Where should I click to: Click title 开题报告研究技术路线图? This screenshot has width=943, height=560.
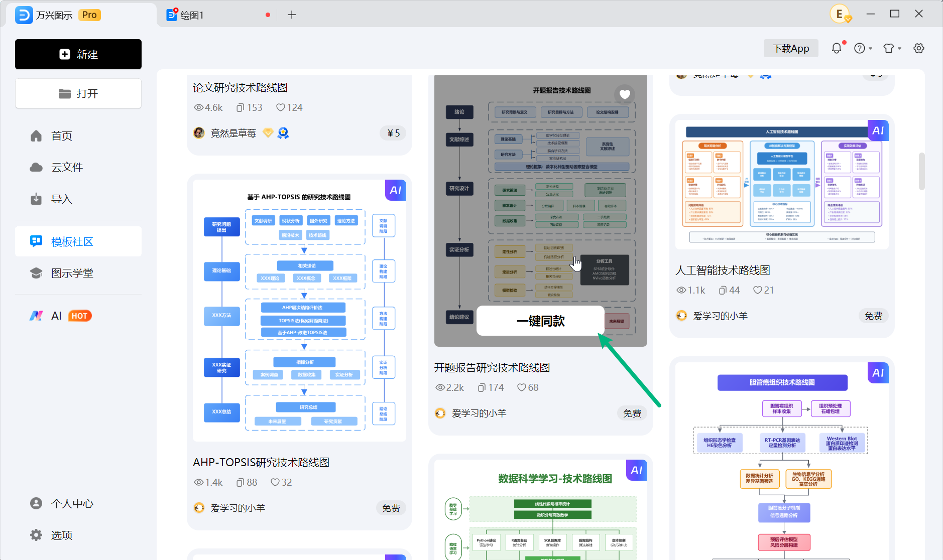[492, 368]
